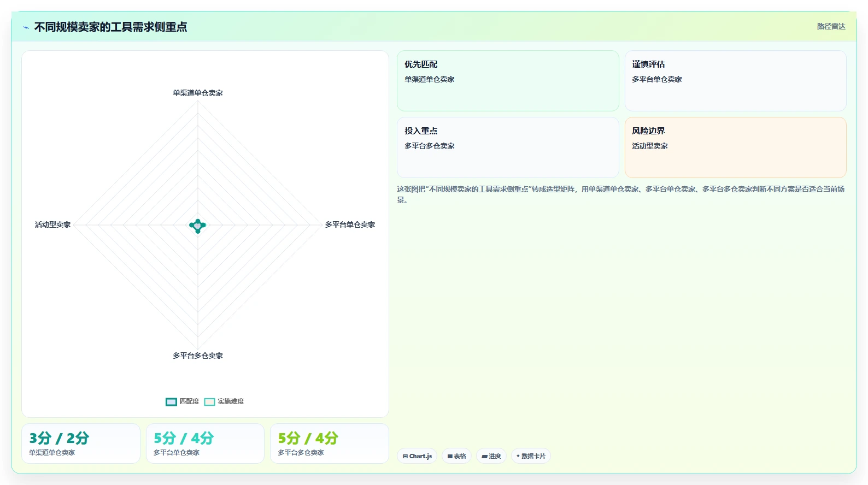Click 多平台单仓卖家 text in 谨慎评估 card
The height and width of the screenshot is (485, 868).
(x=657, y=79)
